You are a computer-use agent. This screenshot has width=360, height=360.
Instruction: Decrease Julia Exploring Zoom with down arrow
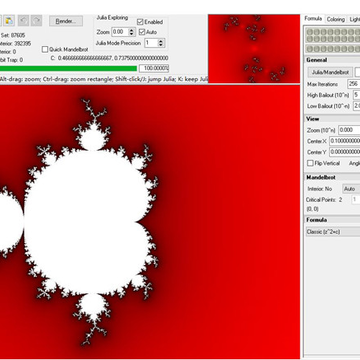tap(131, 34)
